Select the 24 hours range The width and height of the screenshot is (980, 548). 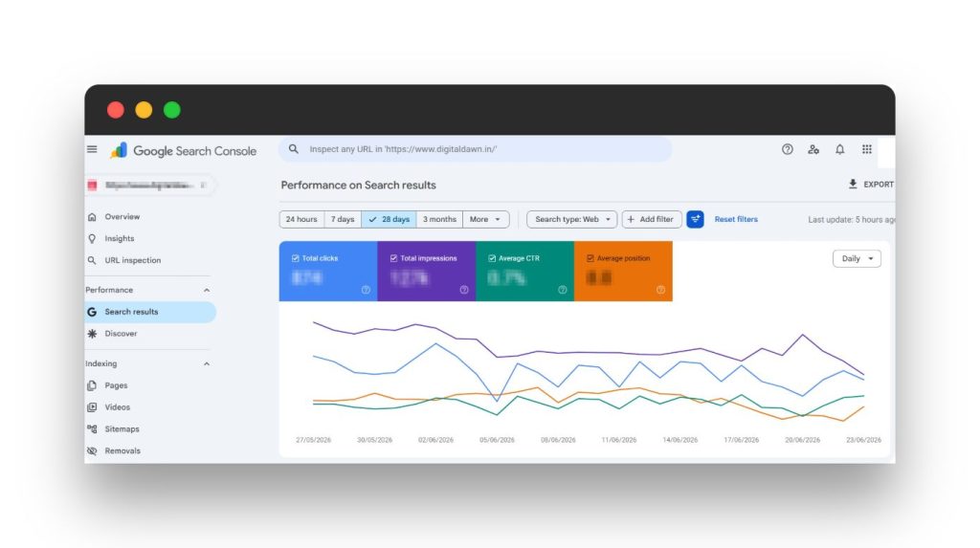click(x=301, y=219)
